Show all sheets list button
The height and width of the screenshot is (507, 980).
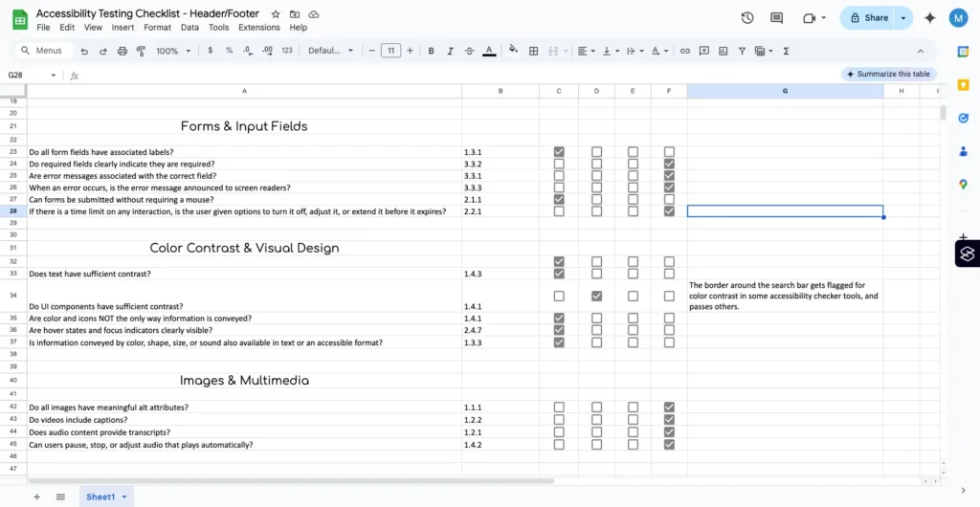click(x=60, y=497)
